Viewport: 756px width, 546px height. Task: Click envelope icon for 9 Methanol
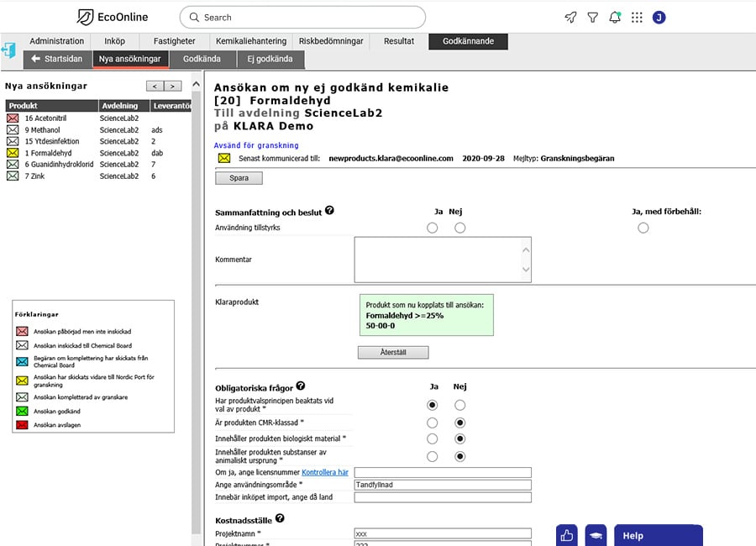[13, 129]
